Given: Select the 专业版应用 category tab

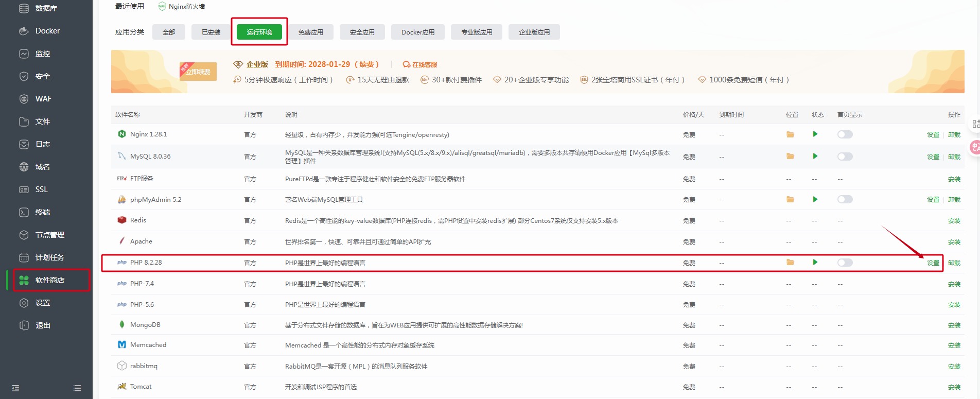Looking at the screenshot, I should (477, 32).
